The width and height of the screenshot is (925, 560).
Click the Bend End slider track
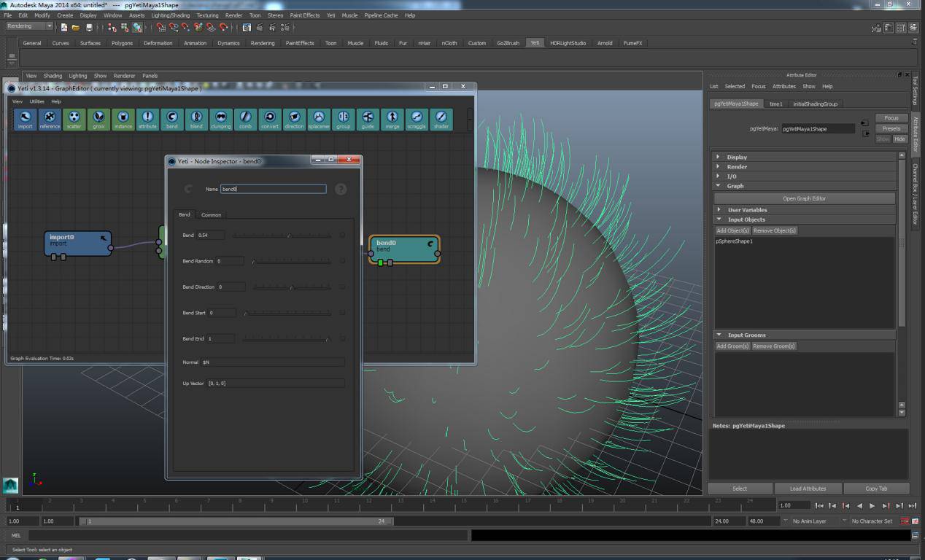pos(286,339)
